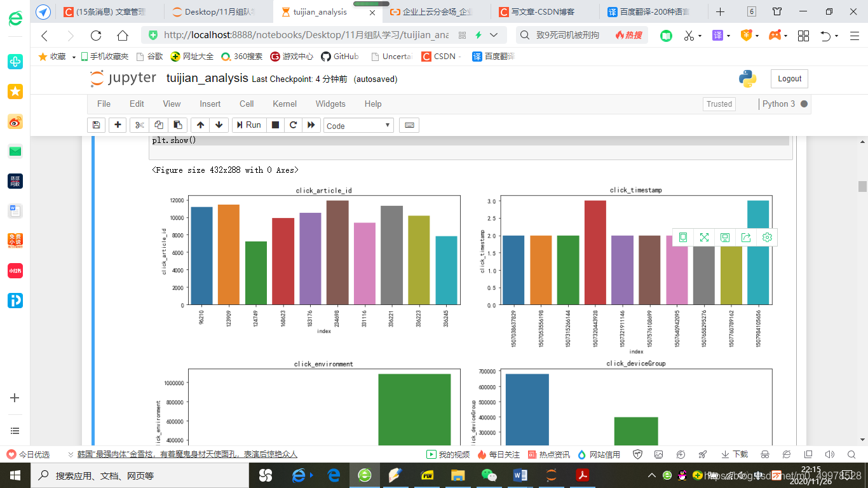868x488 pixels.
Task: Open the Insert menu
Action: tap(210, 104)
